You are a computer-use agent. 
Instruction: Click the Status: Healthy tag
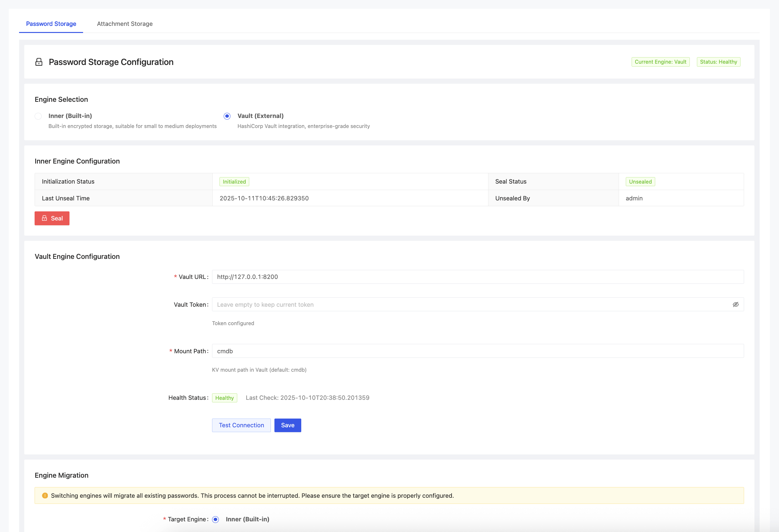pos(718,62)
